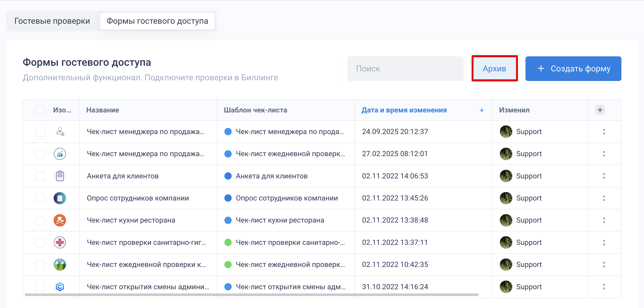
Task: Check the box for Анкета для клиентов
Action: 40,176
